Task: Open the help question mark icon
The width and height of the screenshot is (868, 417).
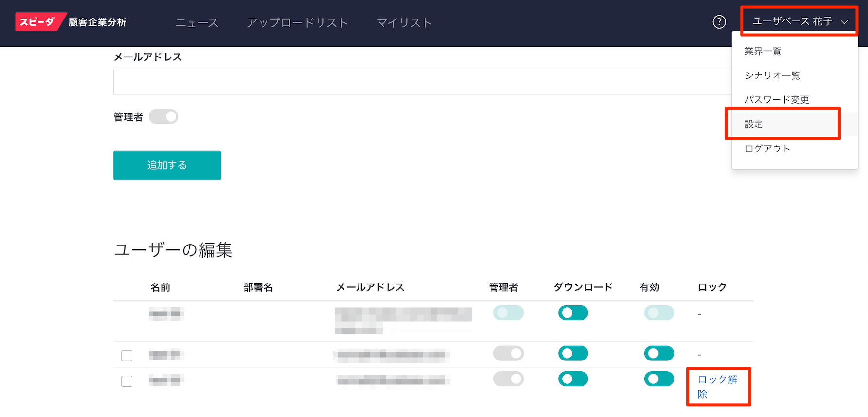Action: click(719, 22)
